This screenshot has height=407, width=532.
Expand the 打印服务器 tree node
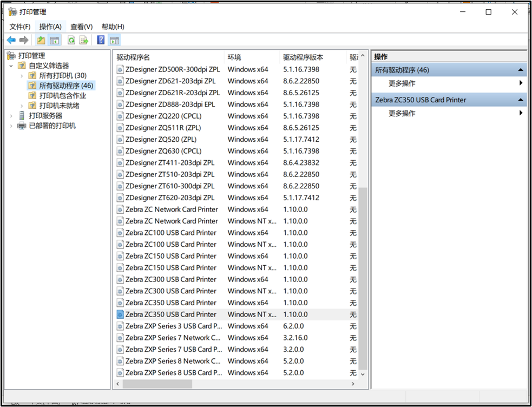pyautogui.click(x=11, y=116)
